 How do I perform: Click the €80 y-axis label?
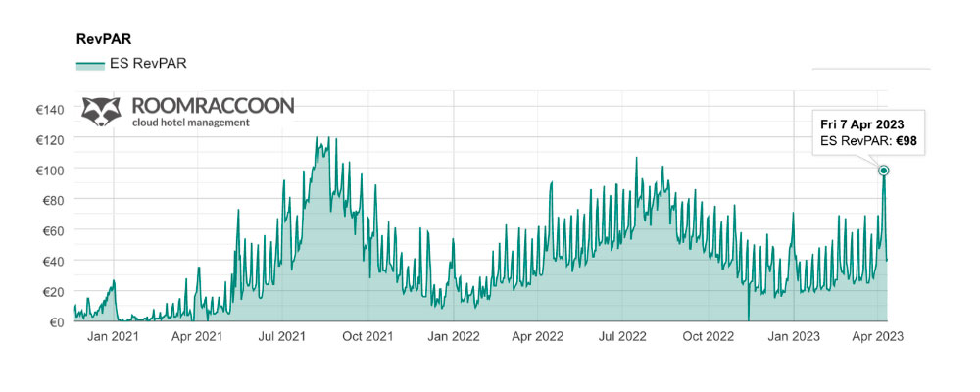[x=53, y=201]
